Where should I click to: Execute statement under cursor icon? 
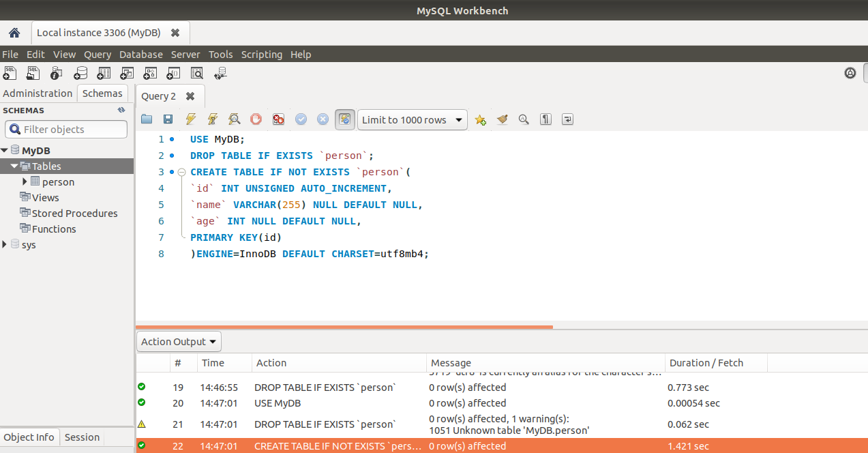pyautogui.click(x=213, y=119)
